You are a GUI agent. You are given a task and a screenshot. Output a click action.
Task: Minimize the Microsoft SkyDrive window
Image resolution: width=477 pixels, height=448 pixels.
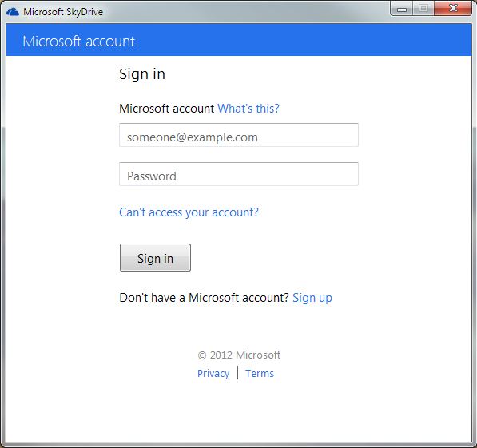pos(402,8)
